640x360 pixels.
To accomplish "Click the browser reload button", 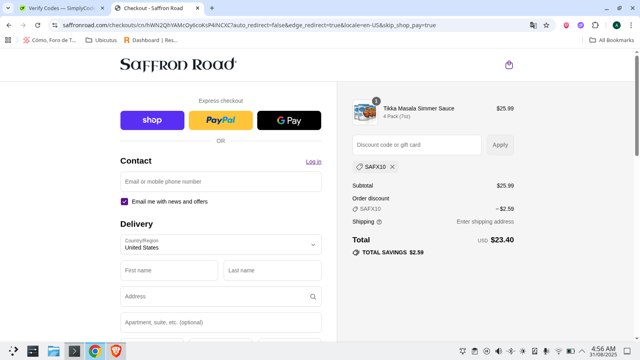I will tap(38, 25).
